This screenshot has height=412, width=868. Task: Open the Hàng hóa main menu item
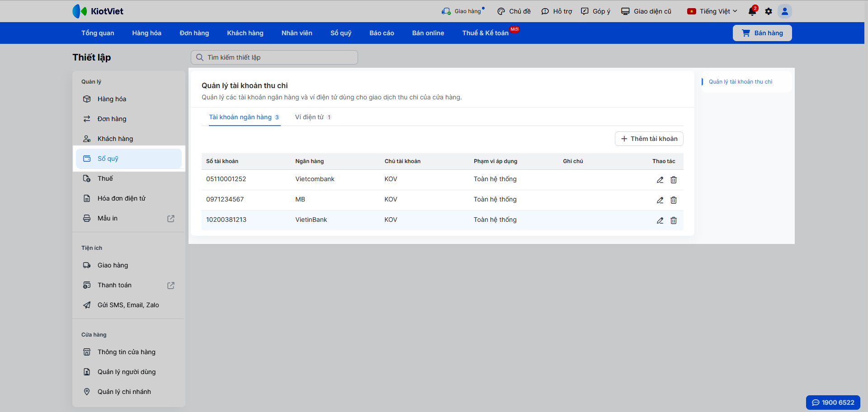pyautogui.click(x=146, y=33)
